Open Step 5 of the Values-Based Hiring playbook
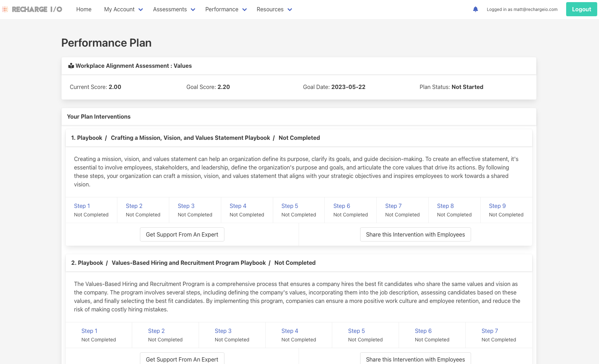The height and width of the screenshot is (364, 599). click(356, 331)
